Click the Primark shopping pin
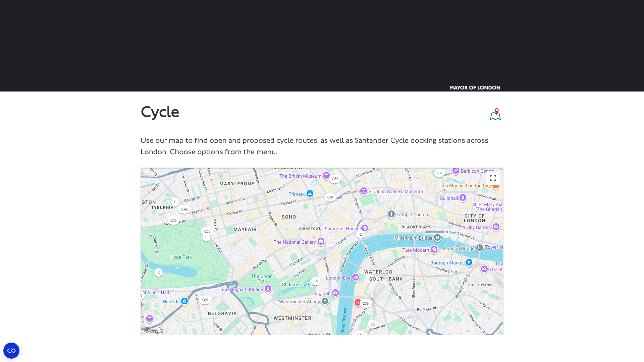Screen dimensions: 644x362 tap(310, 194)
